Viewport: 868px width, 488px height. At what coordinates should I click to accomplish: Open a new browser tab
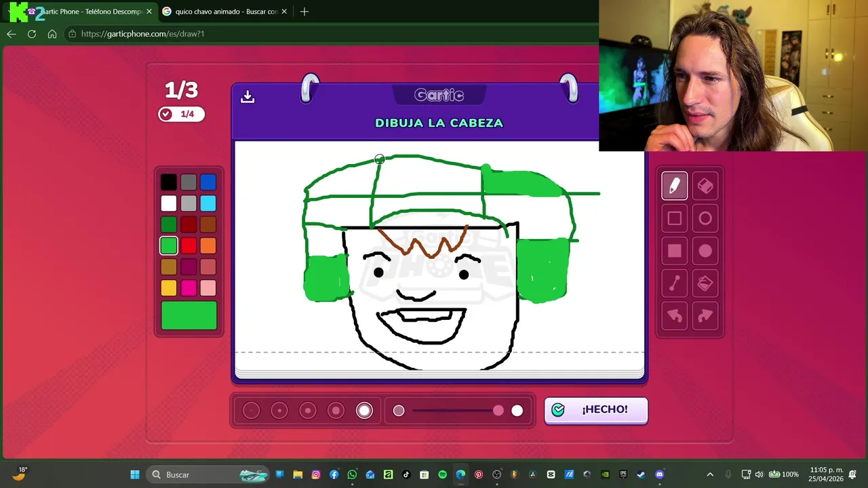click(x=304, y=12)
